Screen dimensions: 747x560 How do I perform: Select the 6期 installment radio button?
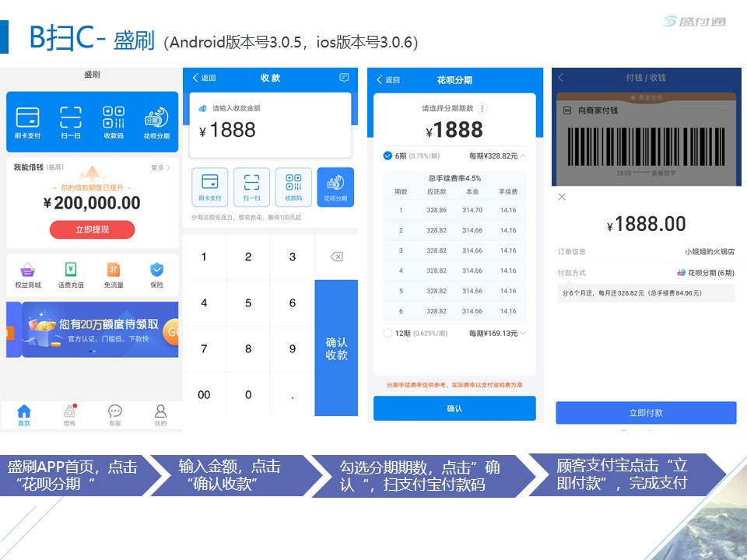[388, 156]
